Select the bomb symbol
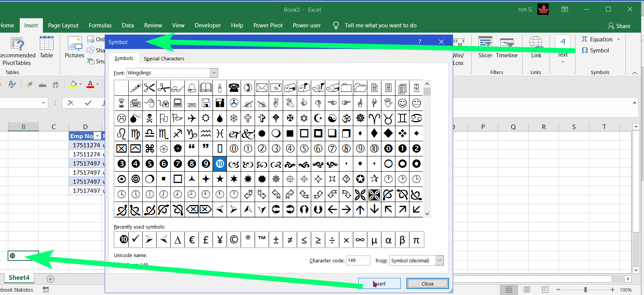644x295 pixels. (135, 118)
